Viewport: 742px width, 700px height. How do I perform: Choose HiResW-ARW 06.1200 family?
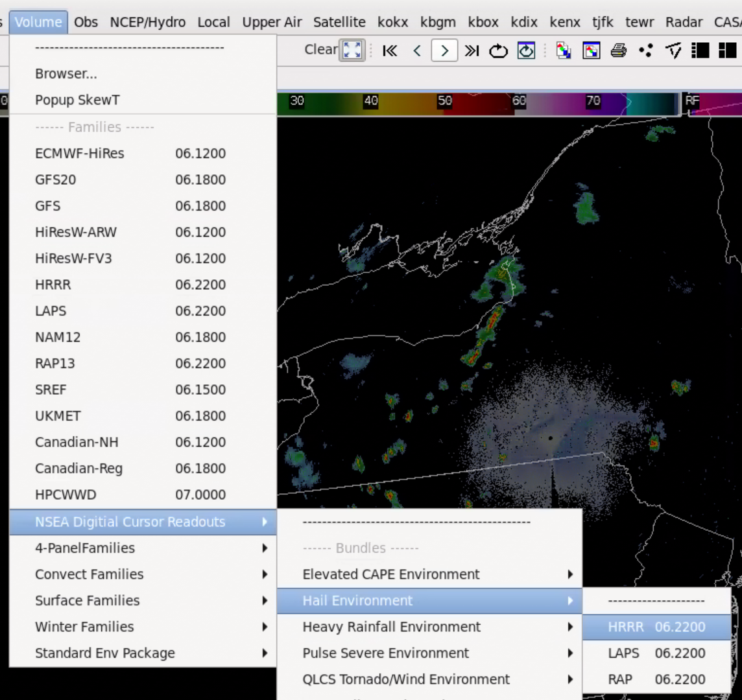pos(143,232)
